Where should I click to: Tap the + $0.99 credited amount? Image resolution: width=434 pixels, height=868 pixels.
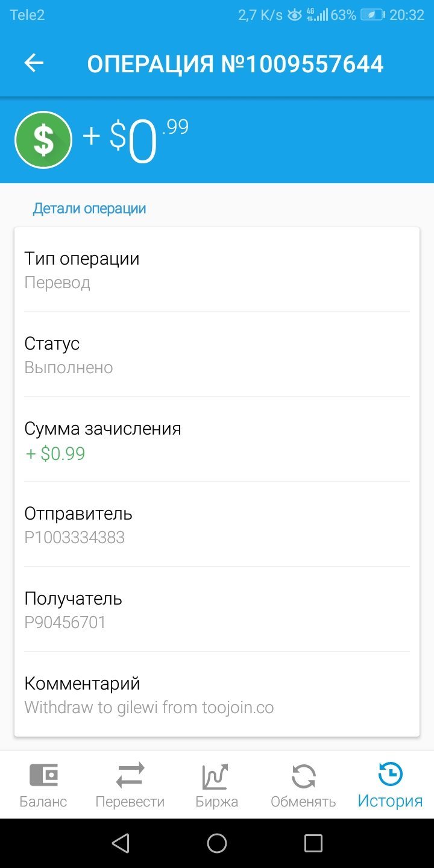click(x=55, y=454)
